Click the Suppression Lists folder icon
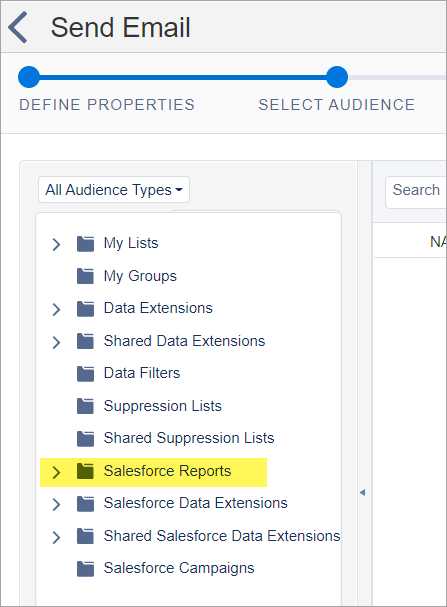Viewport: 447px width, 607px height. (86, 406)
